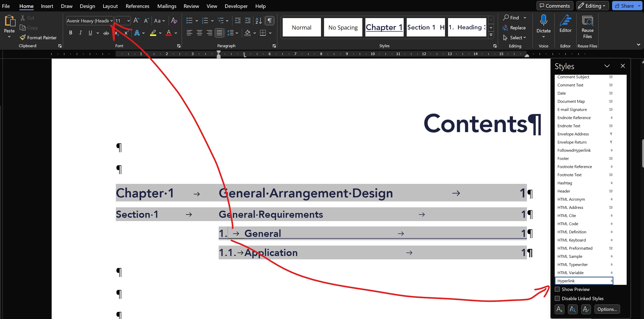Click the Clear All Formatting icon
The width and height of the screenshot is (644, 319).
174,21
